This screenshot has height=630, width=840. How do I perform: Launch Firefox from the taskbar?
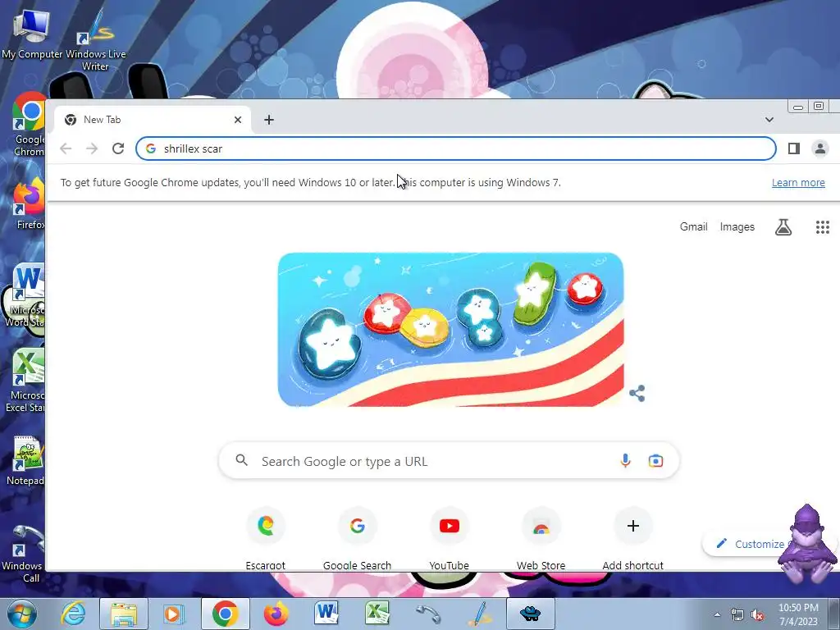point(276,614)
